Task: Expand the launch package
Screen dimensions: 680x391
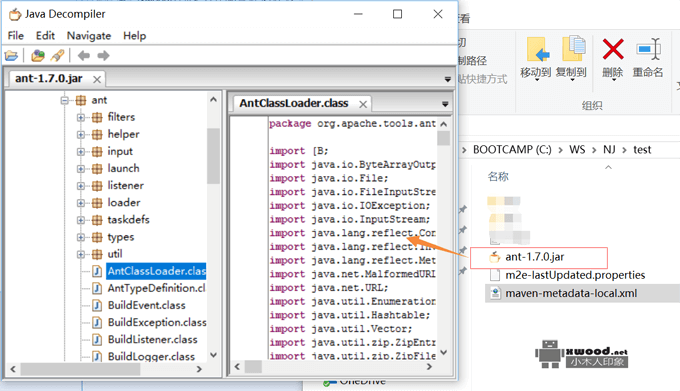Action: [x=81, y=169]
